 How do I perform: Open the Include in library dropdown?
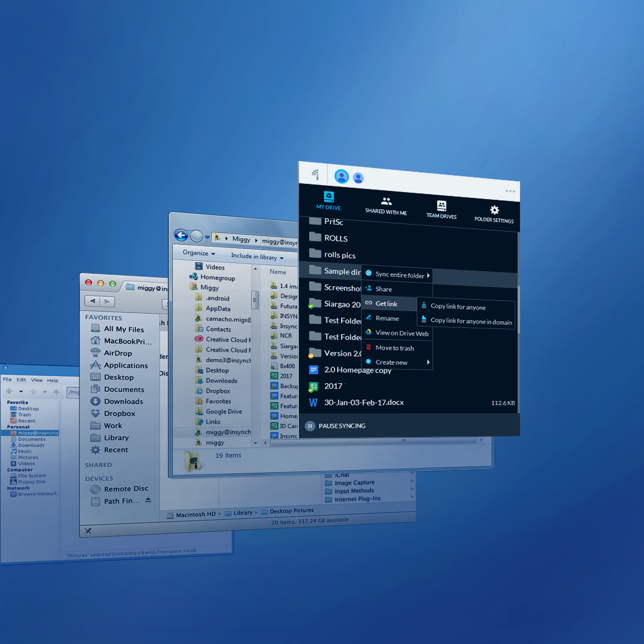click(x=257, y=257)
